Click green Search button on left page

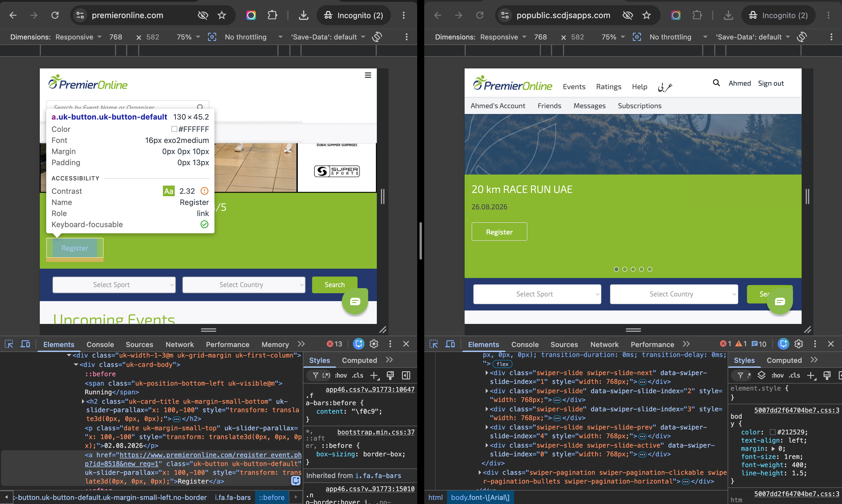[335, 285]
